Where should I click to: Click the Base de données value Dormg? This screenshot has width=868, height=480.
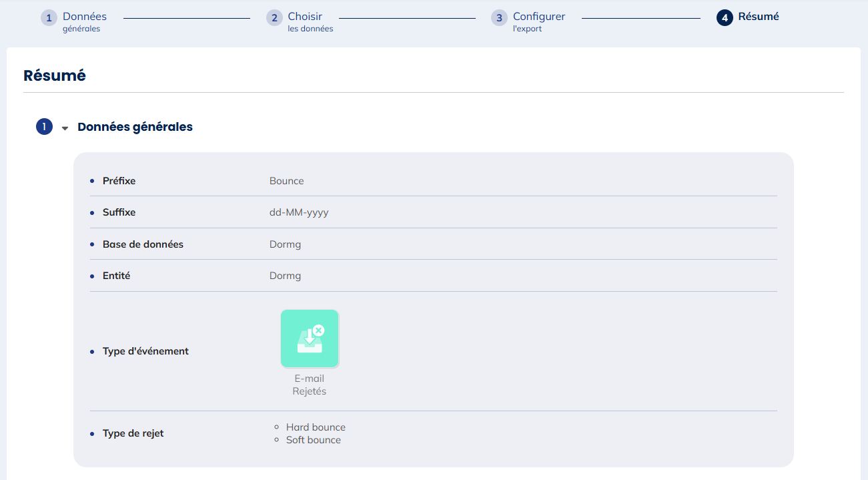tap(285, 244)
